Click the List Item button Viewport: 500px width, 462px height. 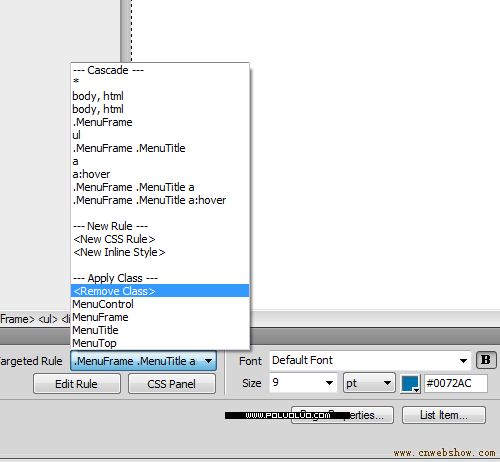pyautogui.click(x=444, y=415)
